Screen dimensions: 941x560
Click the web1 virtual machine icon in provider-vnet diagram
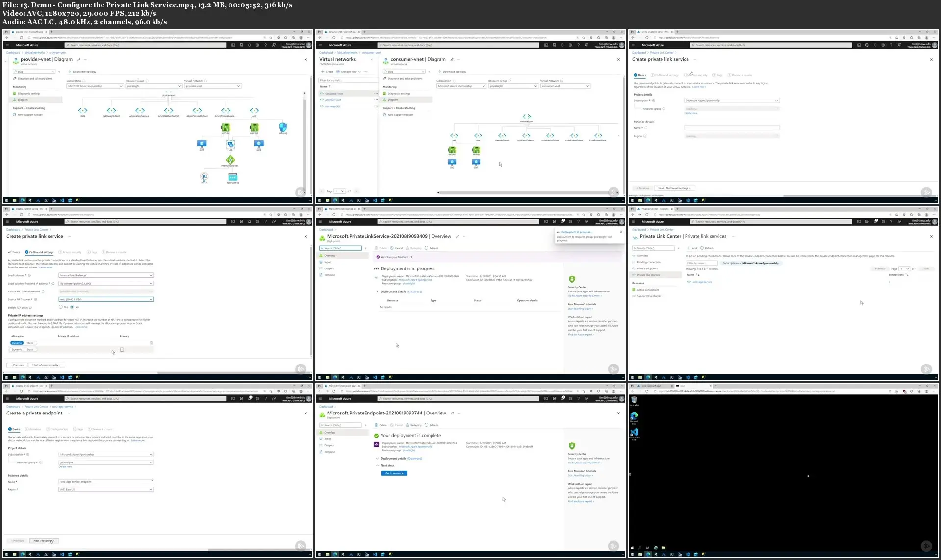pos(202,144)
